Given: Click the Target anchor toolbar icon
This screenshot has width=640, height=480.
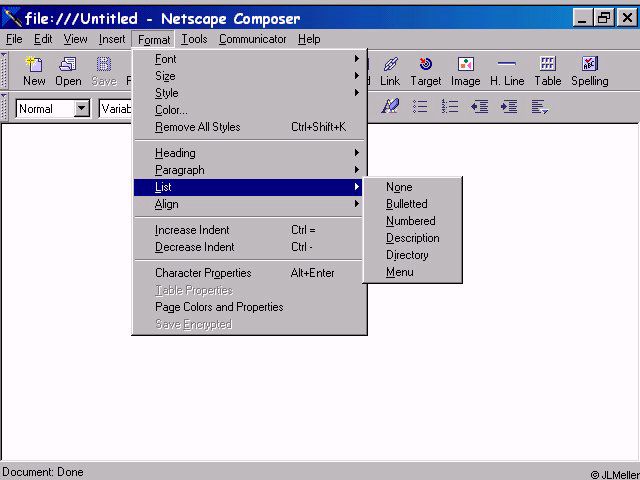Looking at the screenshot, I should 426,71.
